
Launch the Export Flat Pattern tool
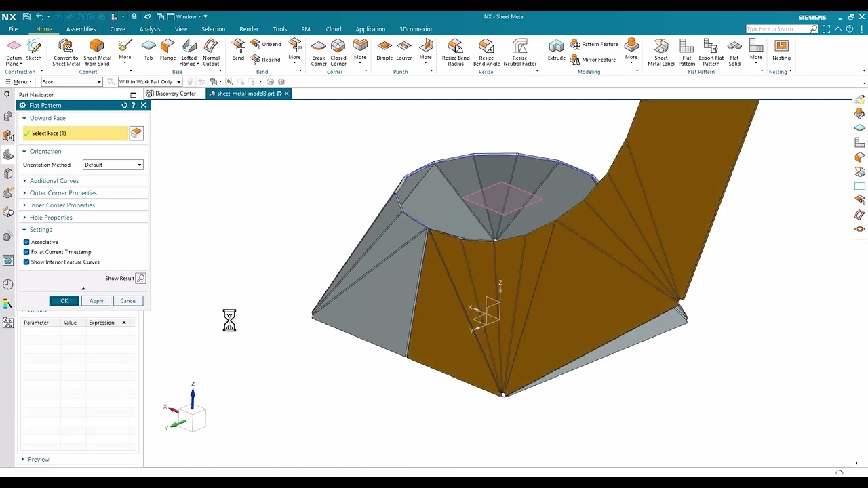pyautogui.click(x=711, y=52)
